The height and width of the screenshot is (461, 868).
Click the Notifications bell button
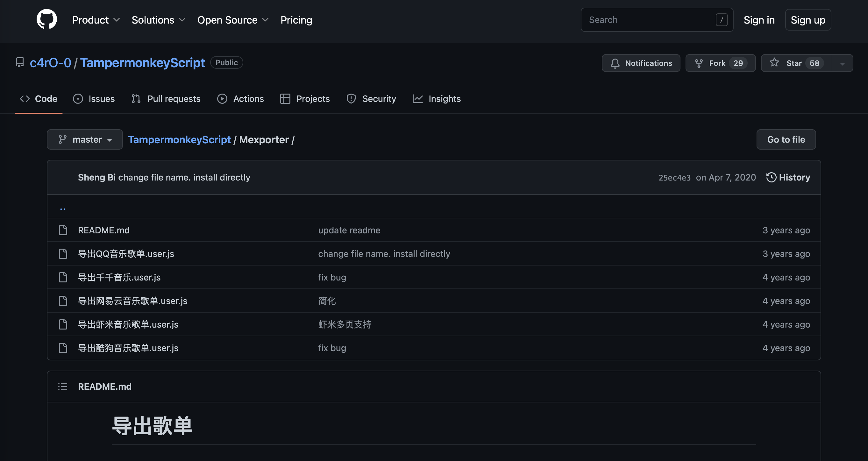[x=641, y=63]
